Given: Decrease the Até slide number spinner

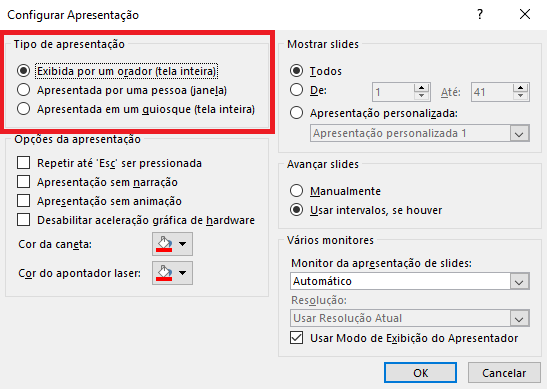Looking at the screenshot, I should (x=520, y=96).
